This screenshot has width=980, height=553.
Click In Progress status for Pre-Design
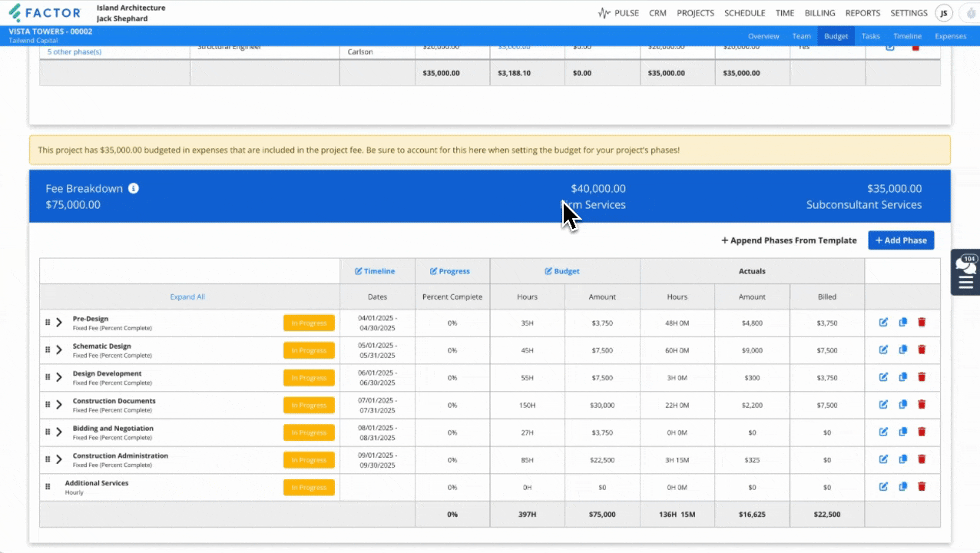(309, 323)
